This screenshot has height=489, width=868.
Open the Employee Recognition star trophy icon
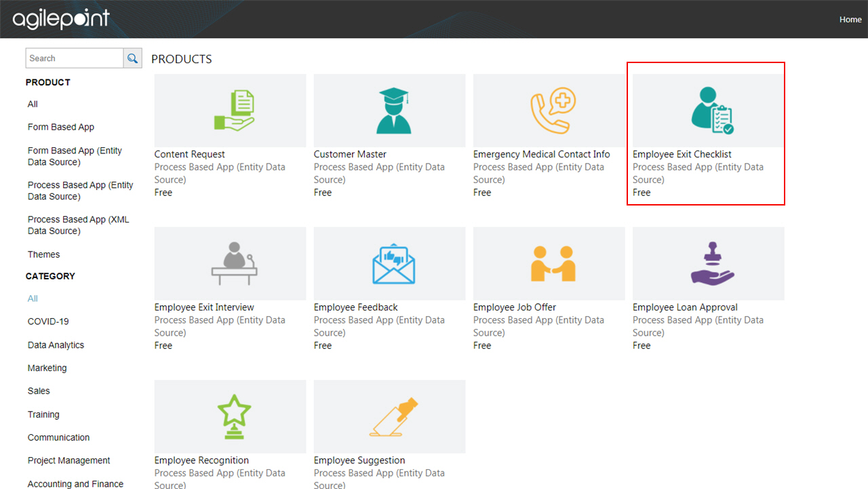tap(234, 416)
